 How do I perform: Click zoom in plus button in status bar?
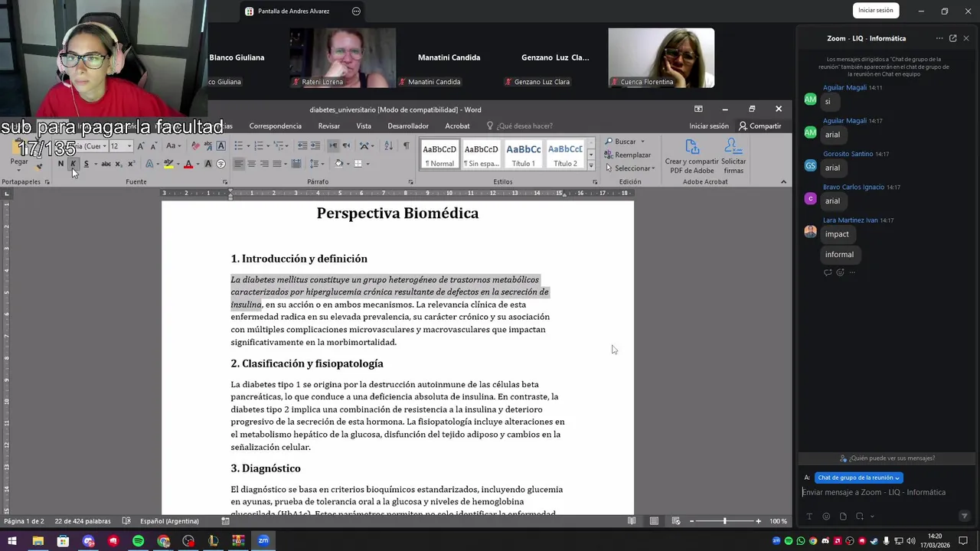(759, 521)
